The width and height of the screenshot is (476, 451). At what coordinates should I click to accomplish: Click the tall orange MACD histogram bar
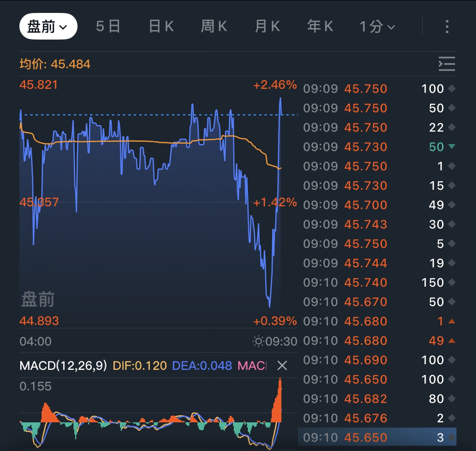[279, 404]
